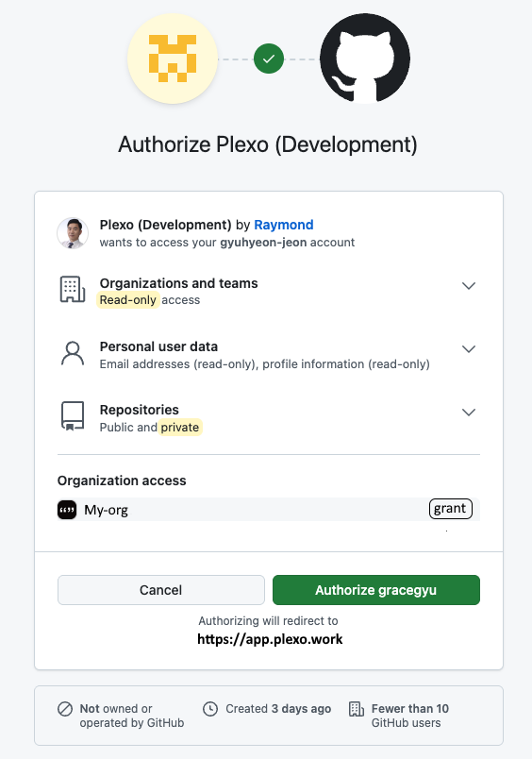Viewport: 532px width, 759px height.
Task: Grant access to My-org organization
Action: pos(450,509)
